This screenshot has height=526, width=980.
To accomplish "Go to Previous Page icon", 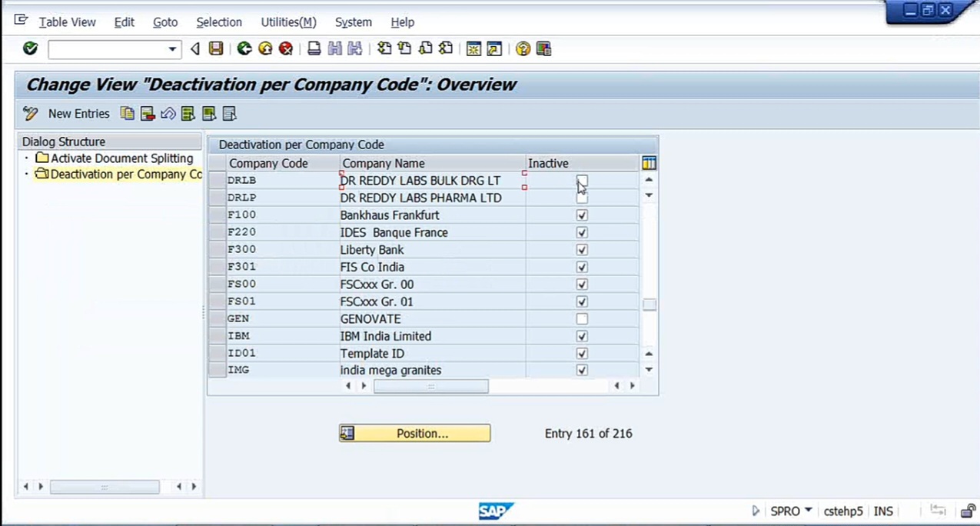I will [404, 48].
